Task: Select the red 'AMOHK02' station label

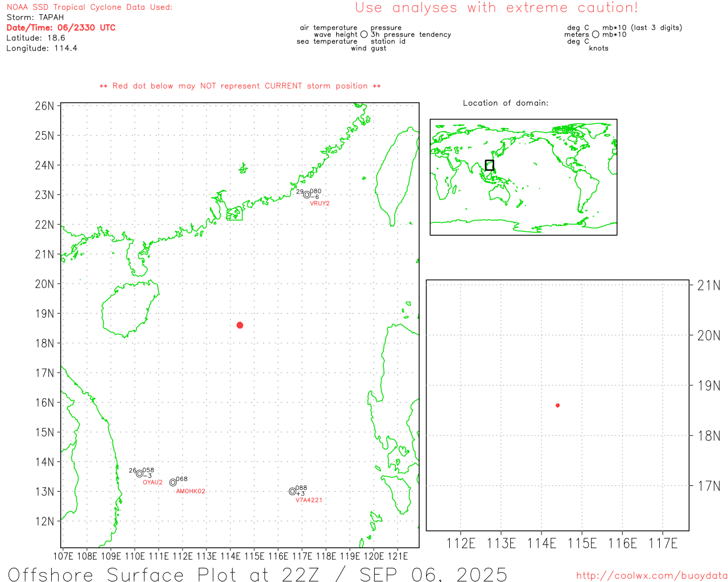Action: point(191,492)
